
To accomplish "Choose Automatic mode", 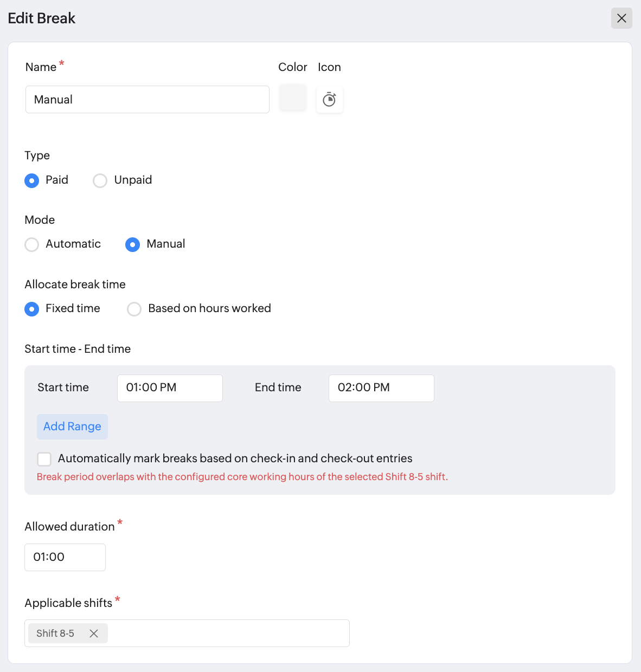I will tap(32, 244).
